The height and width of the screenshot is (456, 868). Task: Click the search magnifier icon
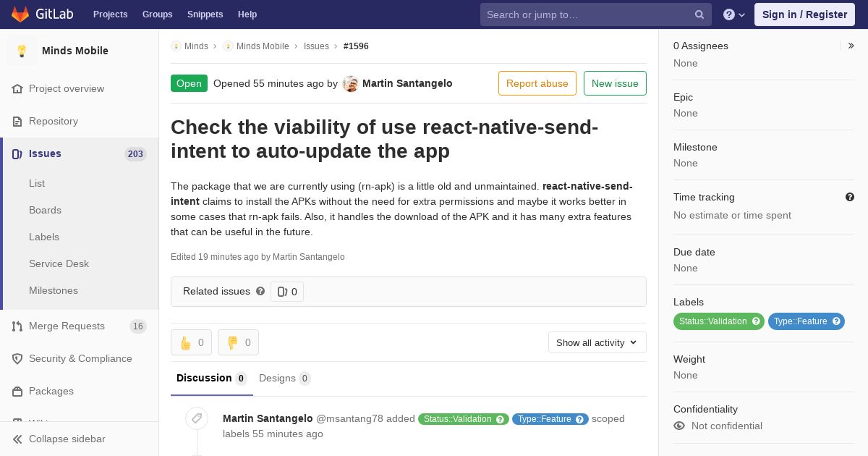tap(699, 14)
